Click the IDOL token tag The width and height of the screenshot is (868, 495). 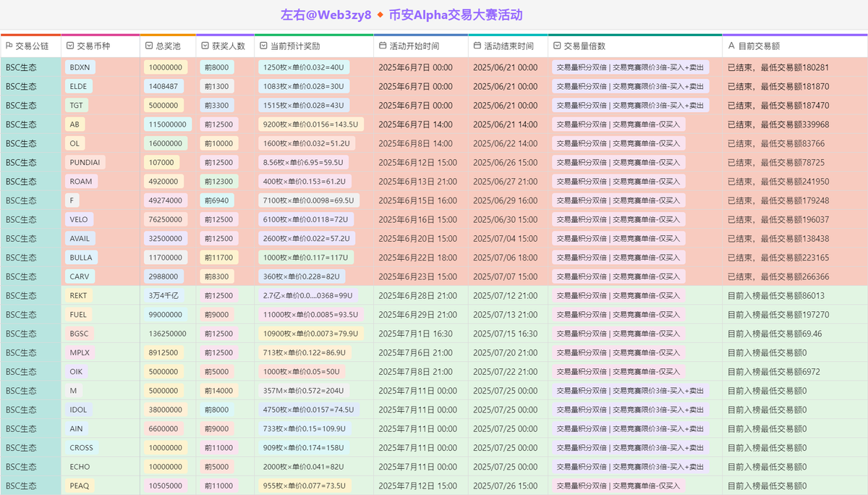pyautogui.click(x=78, y=410)
